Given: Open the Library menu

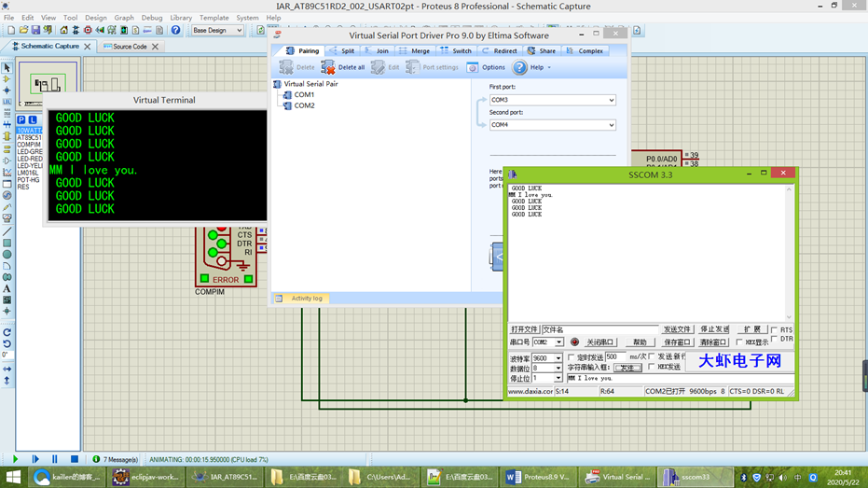Looking at the screenshot, I should click(x=181, y=18).
